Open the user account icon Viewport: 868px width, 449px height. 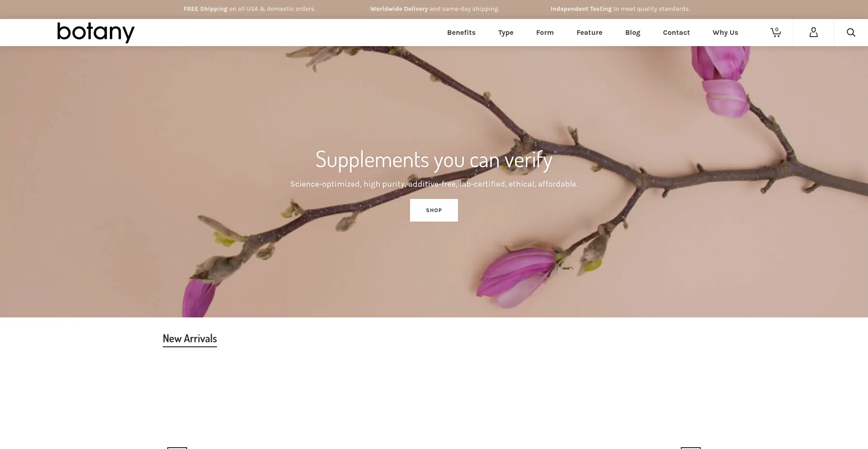point(813,32)
